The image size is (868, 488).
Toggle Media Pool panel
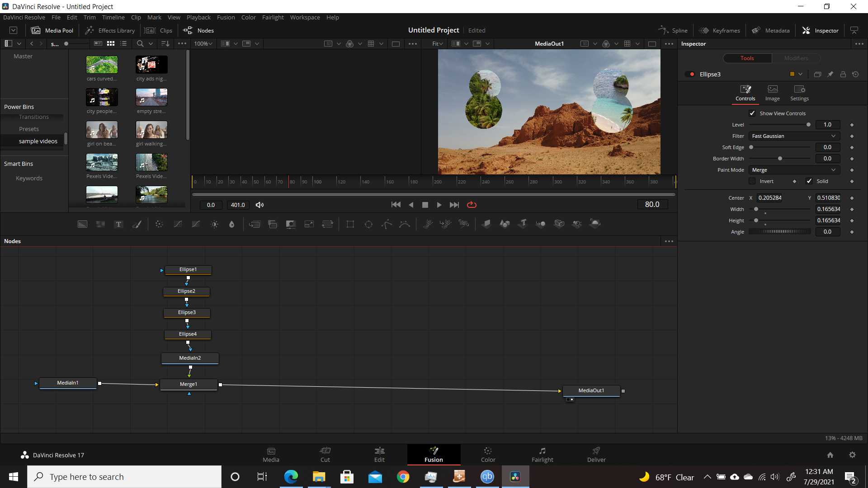click(52, 30)
